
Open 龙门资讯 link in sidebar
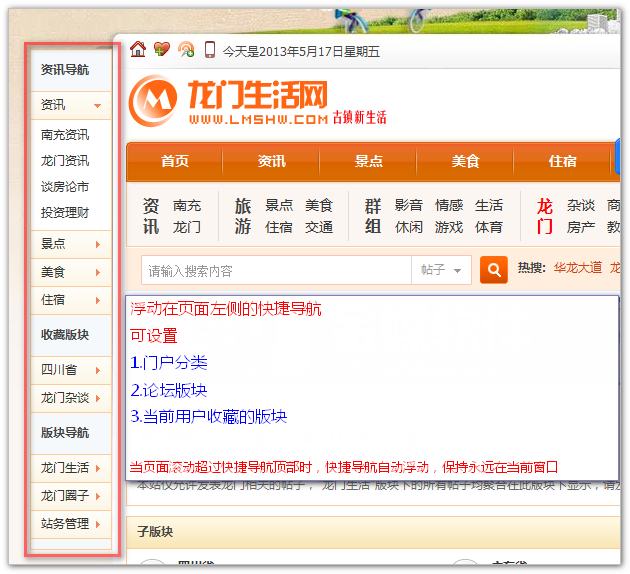tap(65, 161)
